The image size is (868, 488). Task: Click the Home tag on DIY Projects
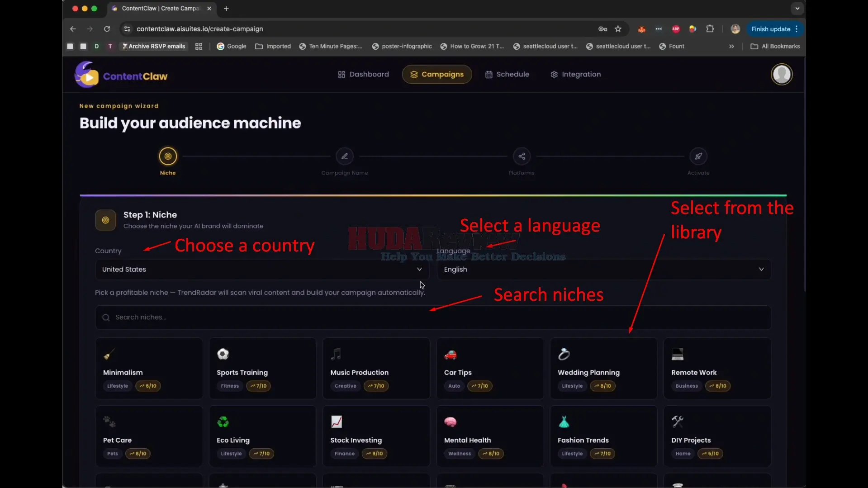click(x=683, y=454)
